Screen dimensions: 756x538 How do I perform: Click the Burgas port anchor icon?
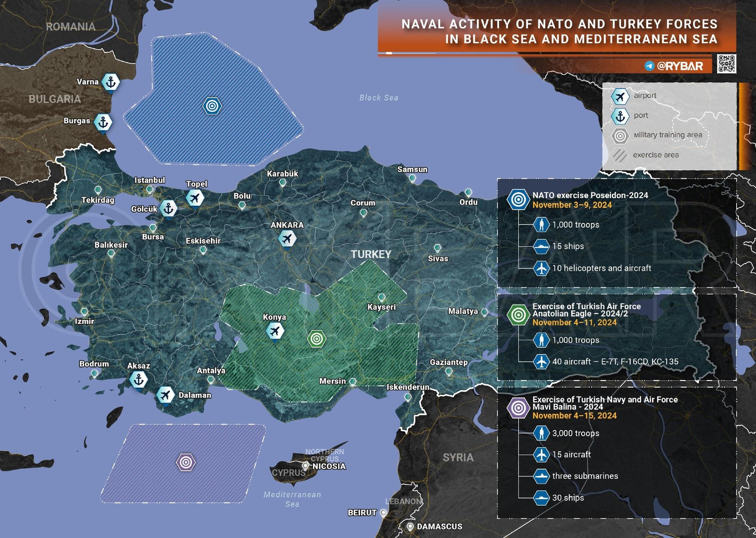click(x=103, y=122)
